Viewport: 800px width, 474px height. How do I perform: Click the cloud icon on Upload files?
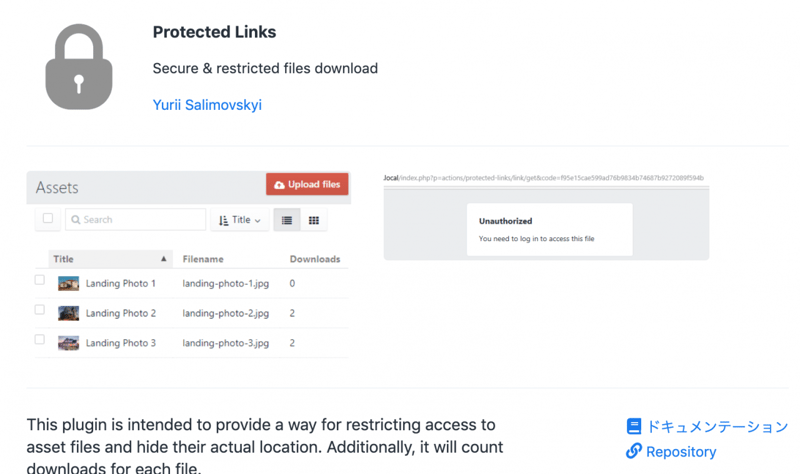tap(279, 185)
